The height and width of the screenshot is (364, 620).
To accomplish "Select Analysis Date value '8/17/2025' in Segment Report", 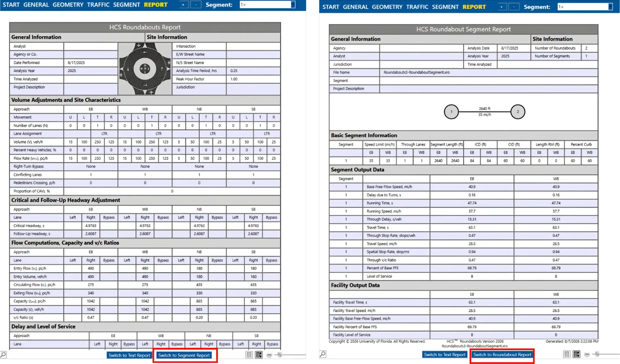I will (510, 48).
